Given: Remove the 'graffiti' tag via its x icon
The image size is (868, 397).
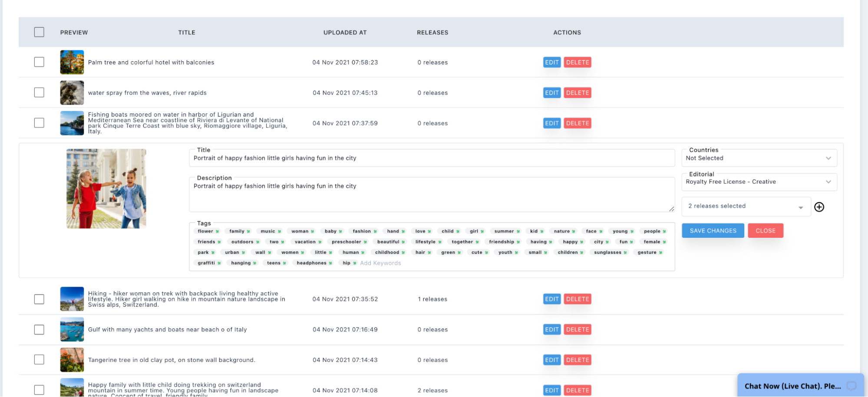Looking at the screenshot, I should click(219, 263).
